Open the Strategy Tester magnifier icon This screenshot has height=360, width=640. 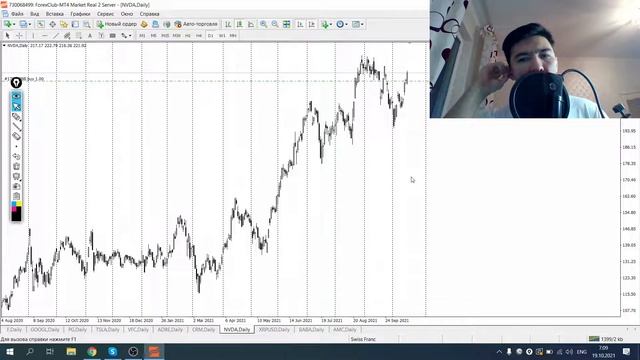87,24
